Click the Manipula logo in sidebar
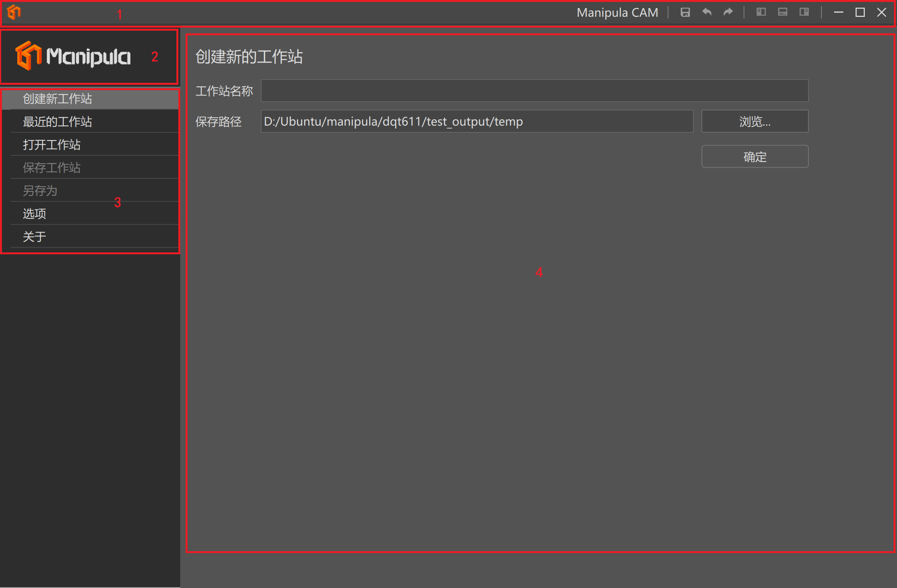This screenshot has height=588, width=897. point(73,56)
